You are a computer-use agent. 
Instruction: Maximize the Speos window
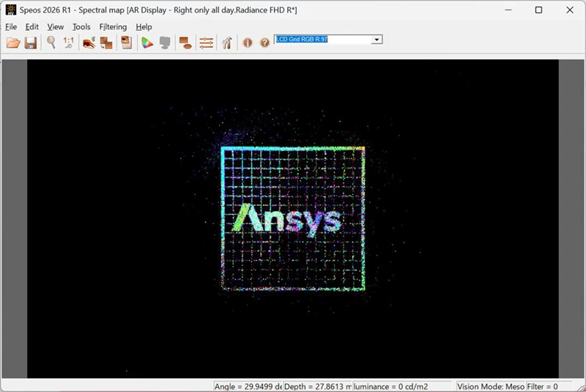(x=538, y=10)
